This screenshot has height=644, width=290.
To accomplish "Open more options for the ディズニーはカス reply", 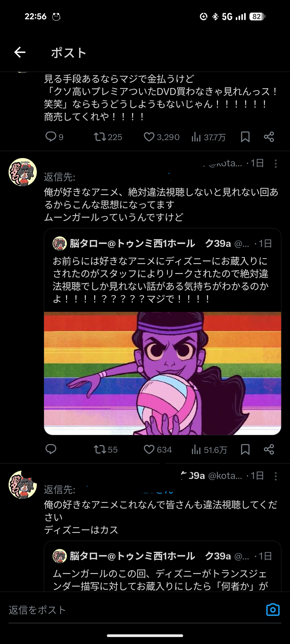I will pyautogui.click(x=275, y=476).
